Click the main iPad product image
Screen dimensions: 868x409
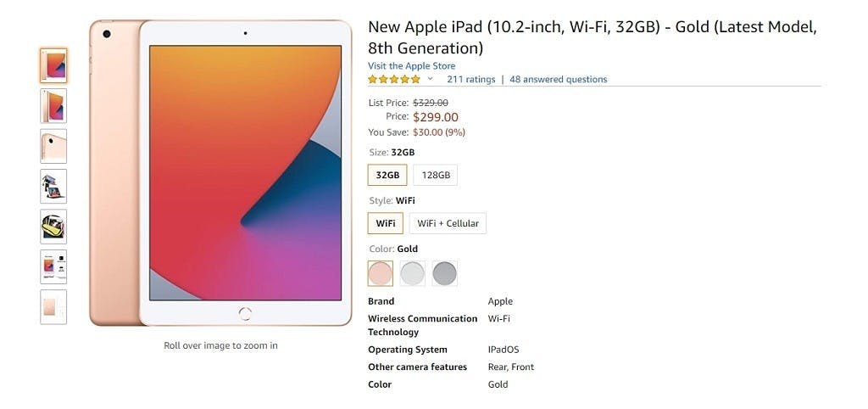click(220, 173)
